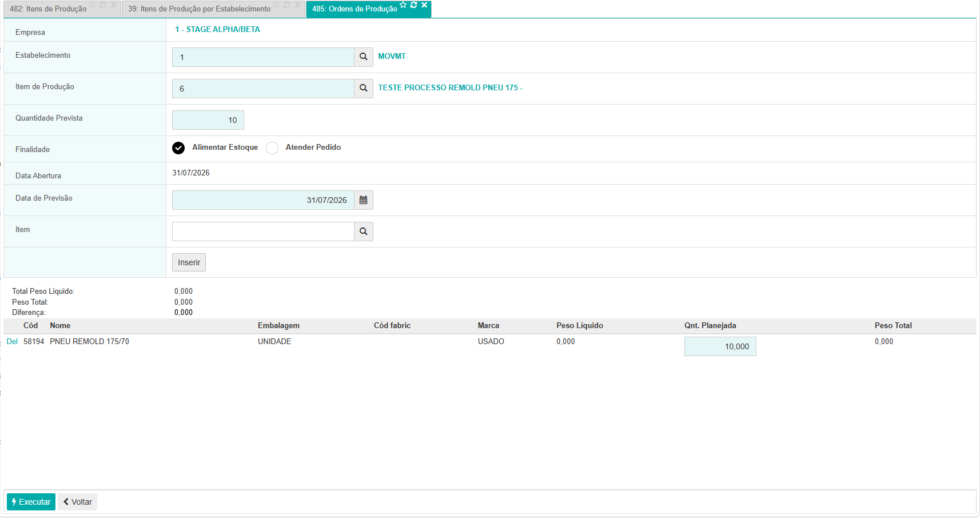Focus the Item de Produção input field
The width and height of the screenshot is (980, 519).
coord(263,89)
